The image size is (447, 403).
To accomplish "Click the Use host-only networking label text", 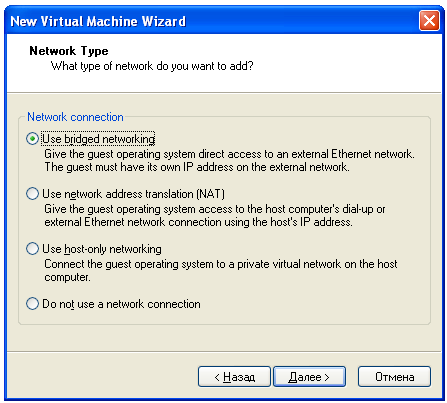I will tap(102, 249).
